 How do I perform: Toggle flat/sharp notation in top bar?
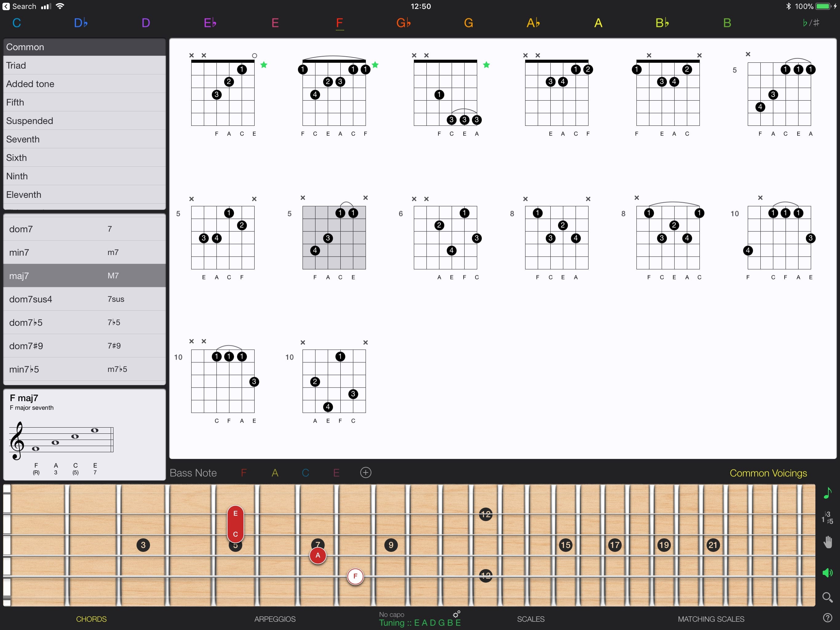[x=810, y=23]
